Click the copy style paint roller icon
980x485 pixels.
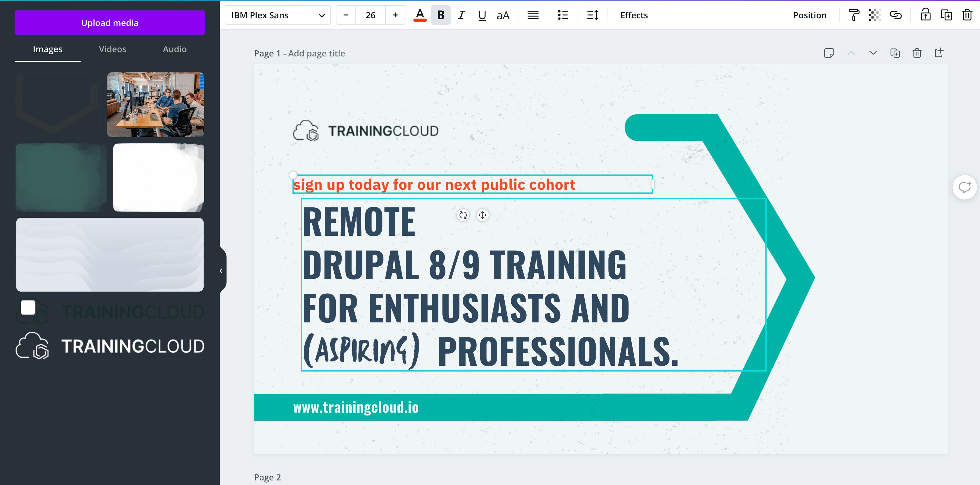tap(854, 15)
